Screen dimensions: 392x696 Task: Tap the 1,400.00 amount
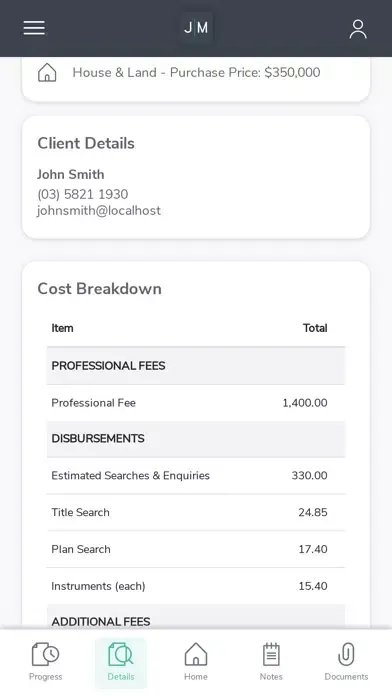click(x=305, y=403)
